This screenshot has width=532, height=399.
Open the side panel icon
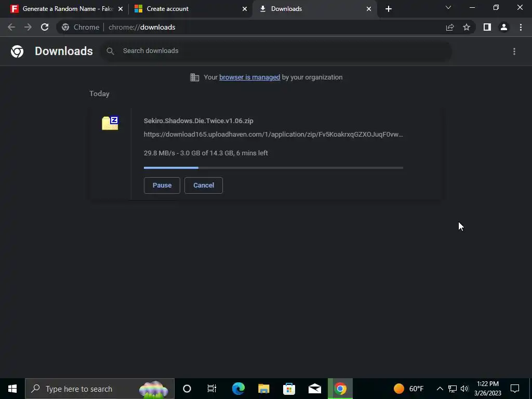(x=487, y=27)
